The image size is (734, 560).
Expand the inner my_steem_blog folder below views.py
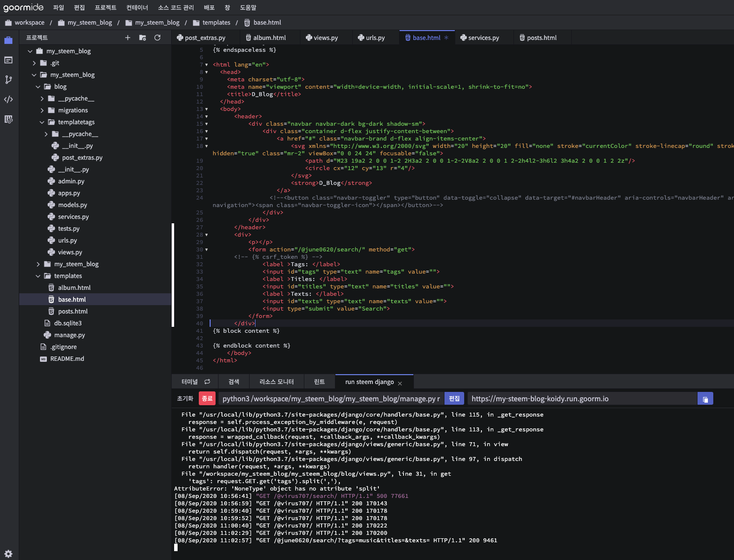38,264
